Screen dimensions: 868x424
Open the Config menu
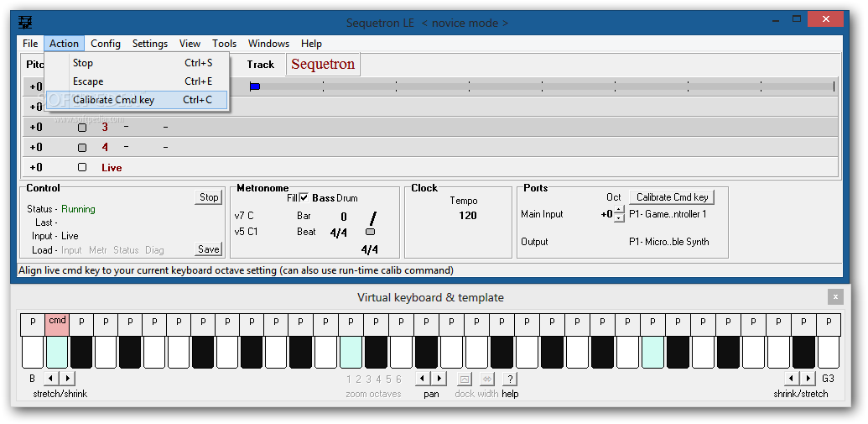[106, 43]
